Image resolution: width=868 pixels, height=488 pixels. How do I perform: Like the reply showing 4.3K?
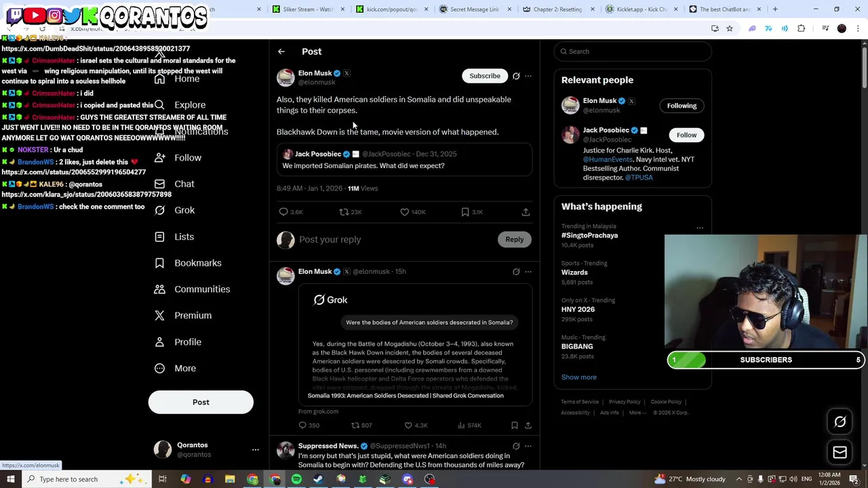pyautogui.click(x=408, y=426)
